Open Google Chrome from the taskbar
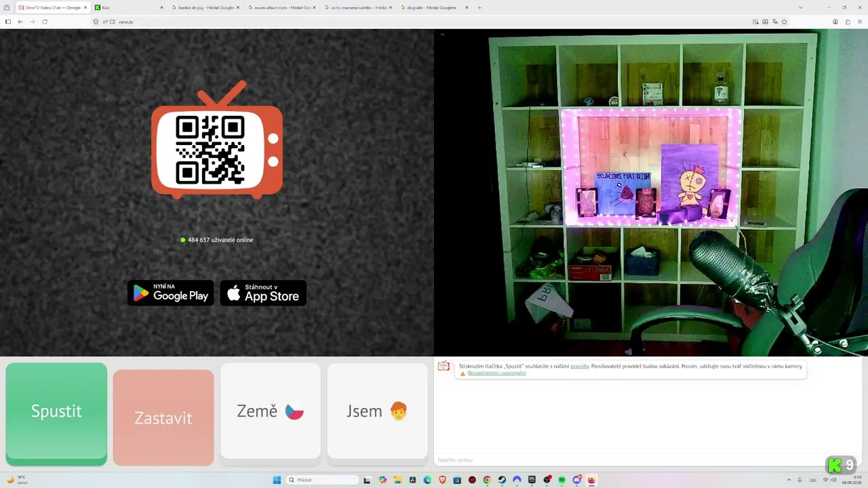Image resolution: width=868 pixels, height=488 pixels. tap(487, 480)
